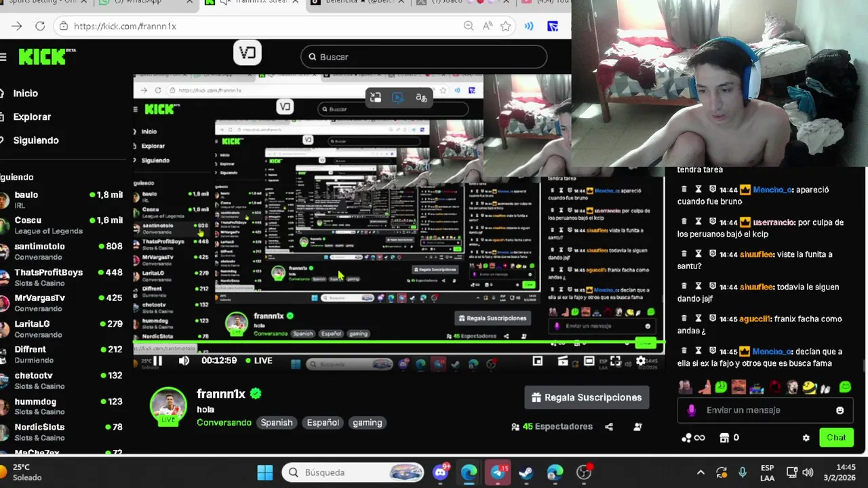Pause the live stream playback
868x488 pixels.
pos(157,361)
